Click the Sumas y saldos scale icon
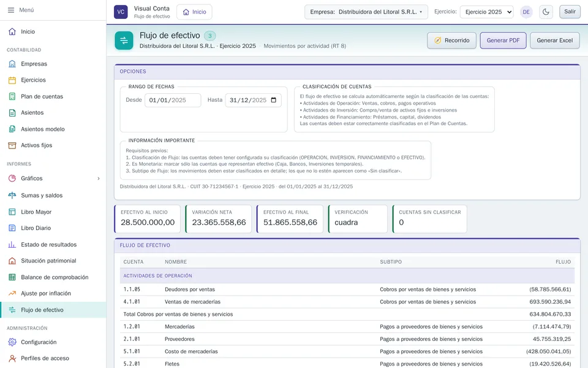The image size is (588, 368). pyautogui.click(x=12, y=195)
